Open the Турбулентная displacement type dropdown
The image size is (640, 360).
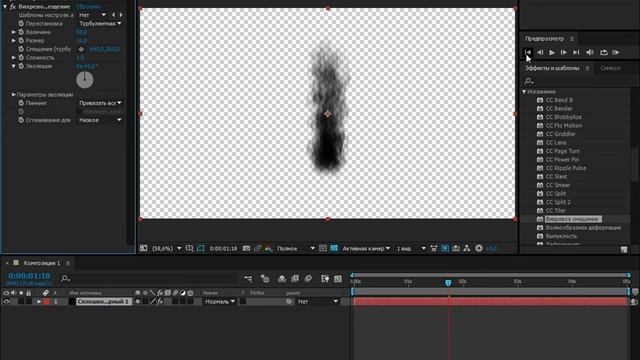tap(100, 24)
